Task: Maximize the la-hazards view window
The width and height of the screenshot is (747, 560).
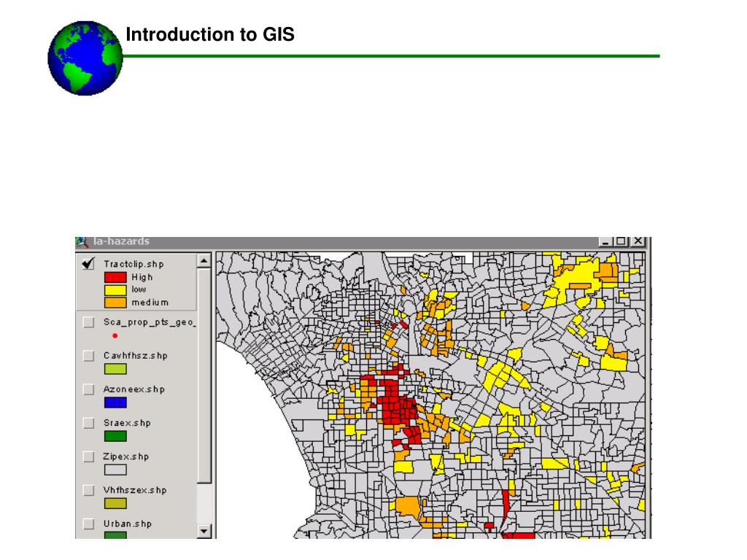Action: (621, 241)
